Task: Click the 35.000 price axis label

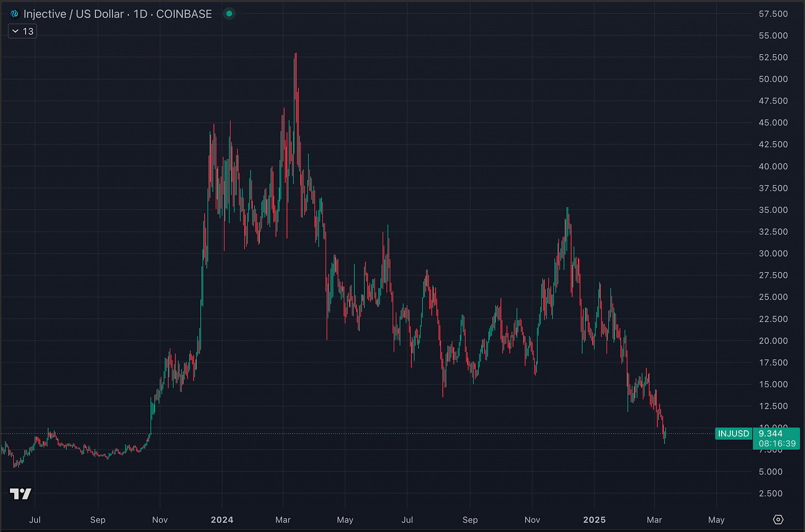Action: click(x=773, y=210)
